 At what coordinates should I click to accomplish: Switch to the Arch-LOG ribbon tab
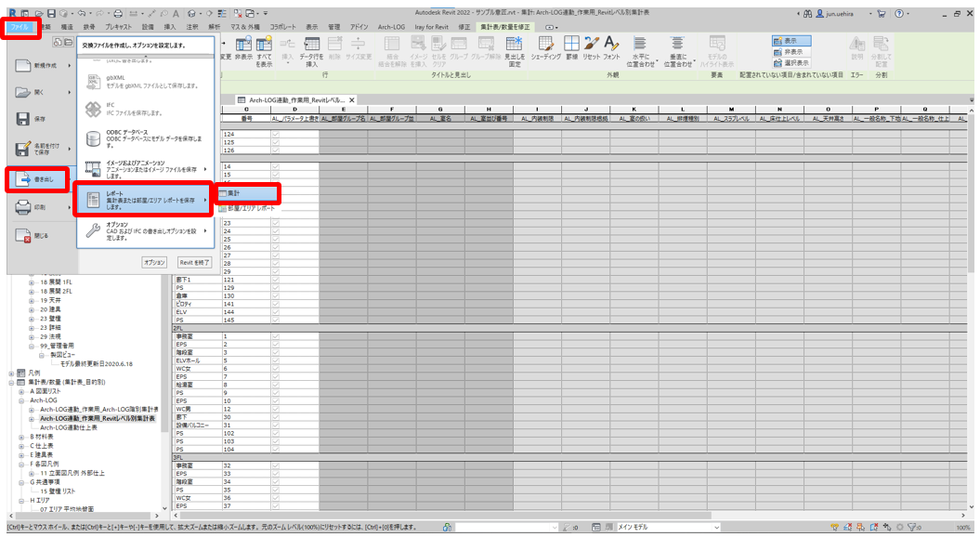point(391,28)
